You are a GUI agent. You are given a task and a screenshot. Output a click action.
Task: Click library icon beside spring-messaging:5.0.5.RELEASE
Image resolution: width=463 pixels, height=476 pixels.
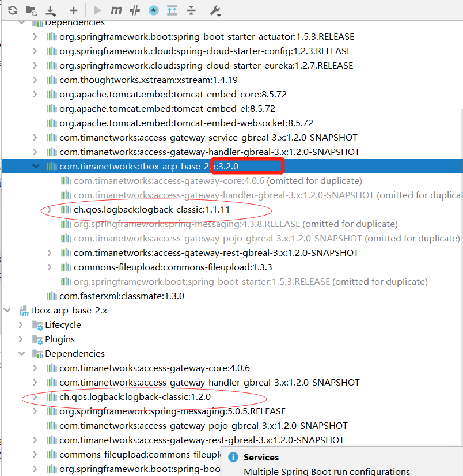[x=52, y=411]
